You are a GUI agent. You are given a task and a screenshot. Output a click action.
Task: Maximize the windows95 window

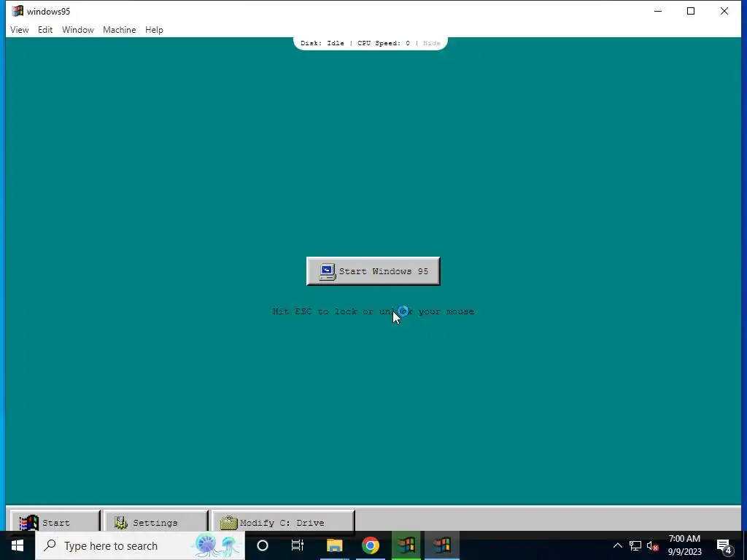(x=691, y=11)
